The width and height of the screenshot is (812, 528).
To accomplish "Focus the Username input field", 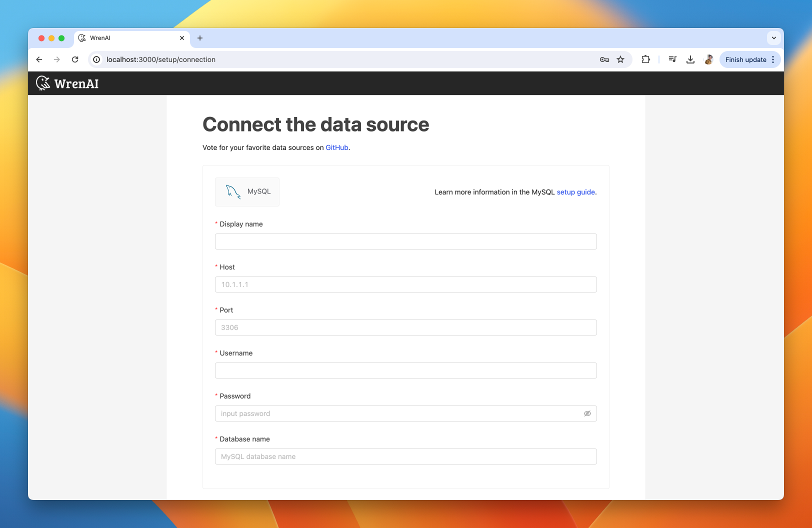I will click(x=406, y=370).
